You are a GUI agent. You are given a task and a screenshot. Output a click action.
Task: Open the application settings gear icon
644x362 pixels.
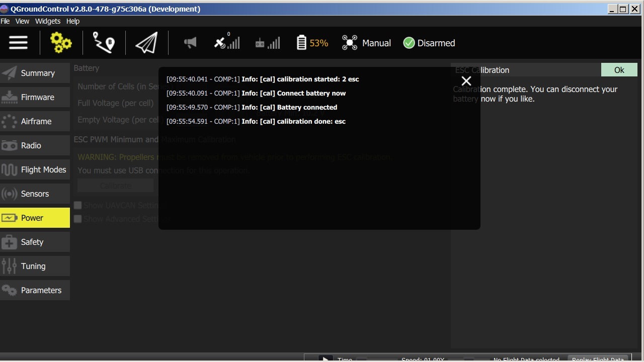coord(61,43)
